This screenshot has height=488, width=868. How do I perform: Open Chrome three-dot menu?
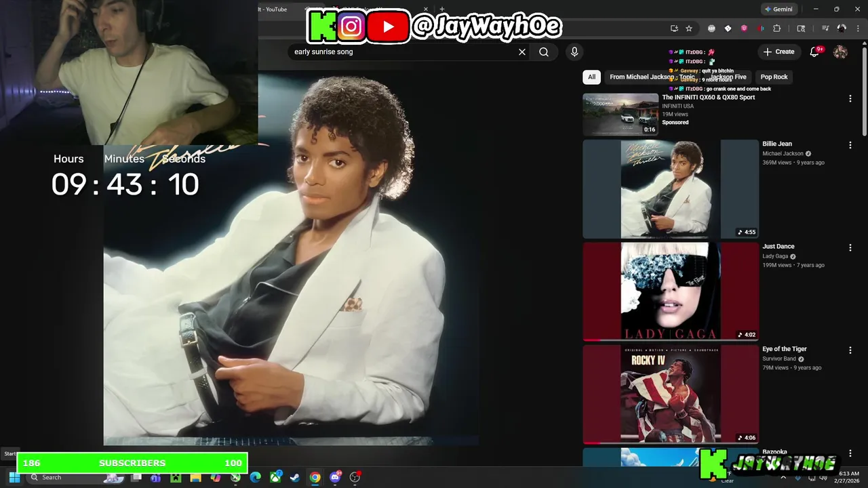point(857,28)
